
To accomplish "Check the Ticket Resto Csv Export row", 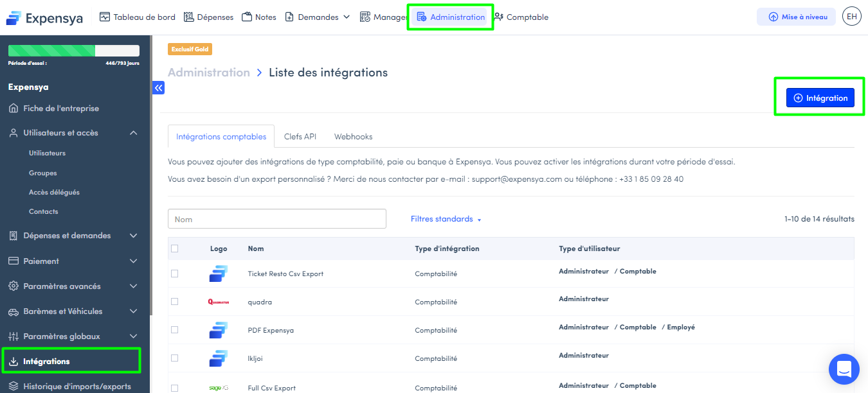I will (x=174, y=274).
